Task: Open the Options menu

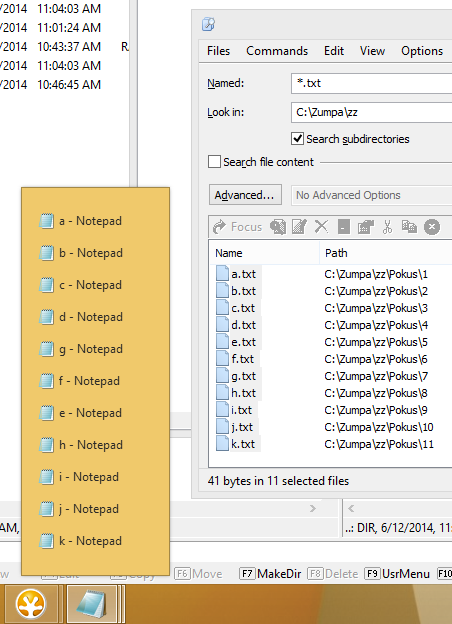Action: point(422,51)
